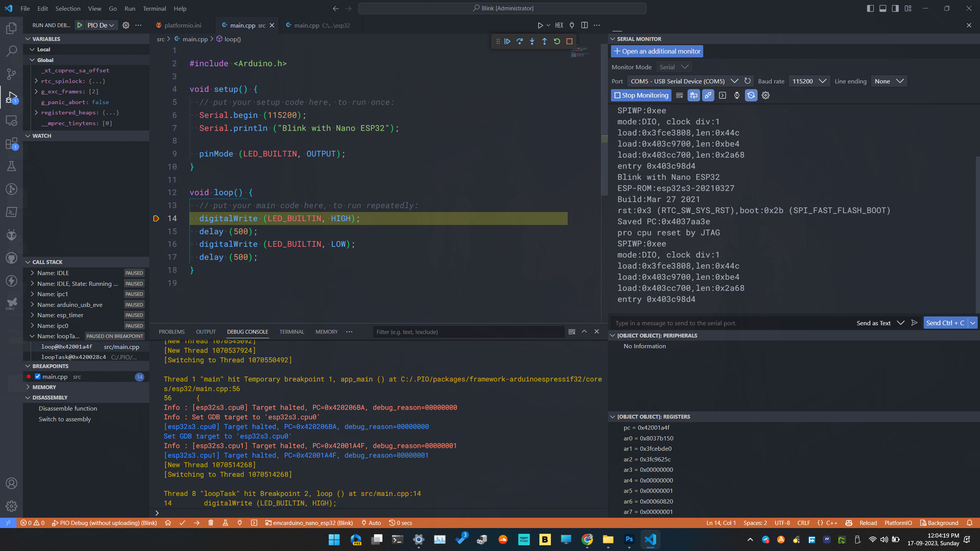980x551 pixels.
Task: Refresh the serial port list
Action: pyautogui.click(x=747, y=81)
